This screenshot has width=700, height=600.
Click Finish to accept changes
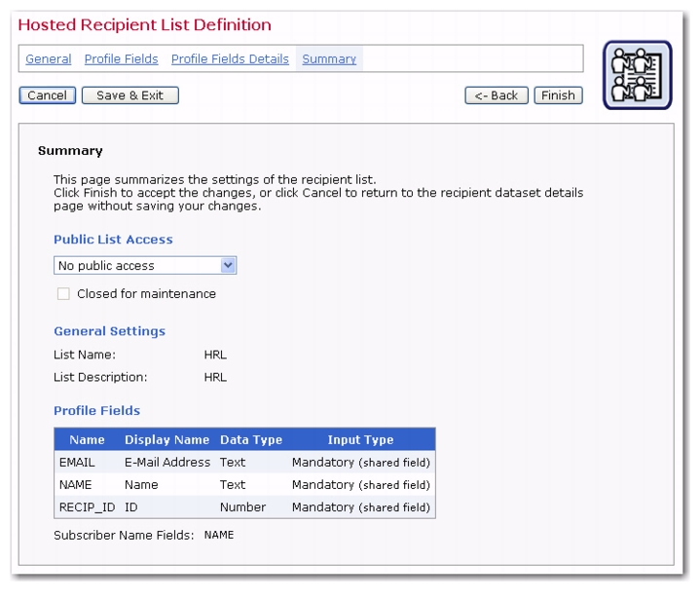point(558,95)
